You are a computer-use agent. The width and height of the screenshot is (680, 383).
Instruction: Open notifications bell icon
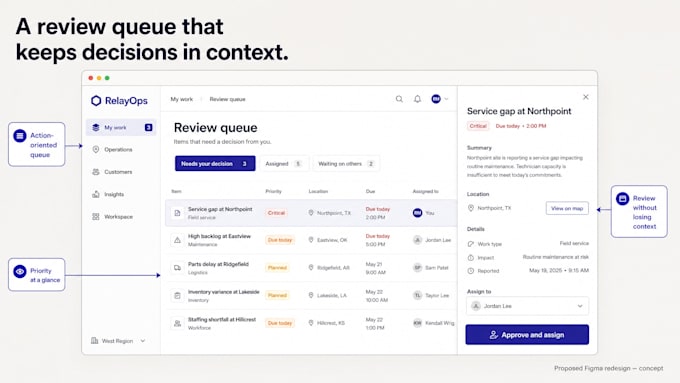pos(417,99)
